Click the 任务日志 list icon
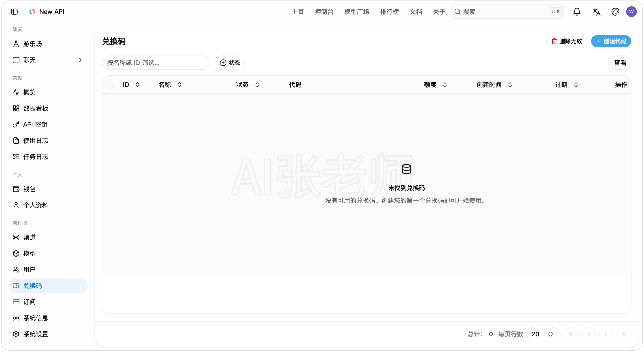Viewport: 644px width, 352px height. pos(16,157)
